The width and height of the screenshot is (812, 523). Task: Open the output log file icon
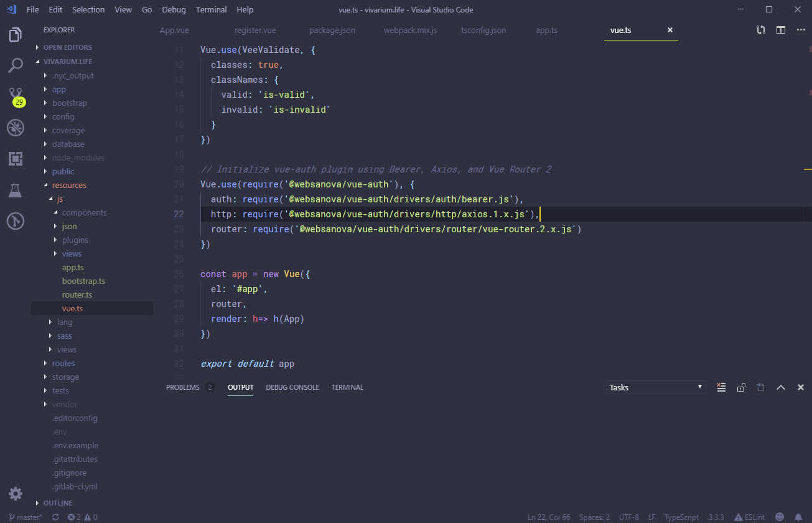click(760, 387)
